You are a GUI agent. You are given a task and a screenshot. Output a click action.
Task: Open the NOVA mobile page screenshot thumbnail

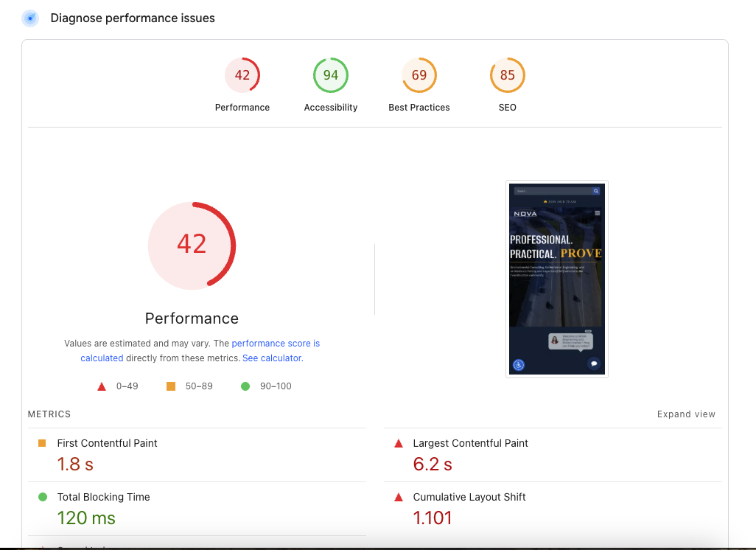tap(557, 279)
